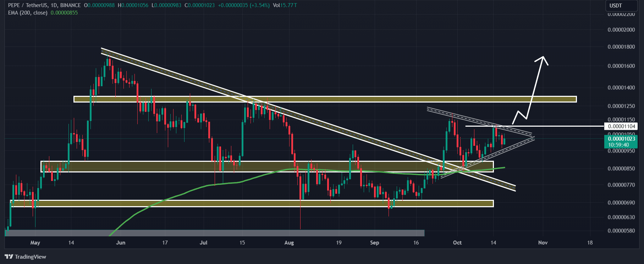Click the PEPE / TetherUS, 1D, BINANCE symbol title
This screenshot has height=264, width=644.
tap(44, 5)
